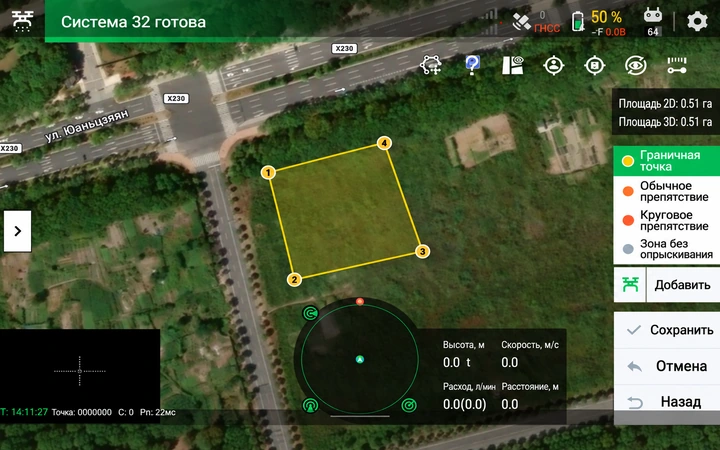Center map on drone target icon
720x450 pixels.
point(595,65)
